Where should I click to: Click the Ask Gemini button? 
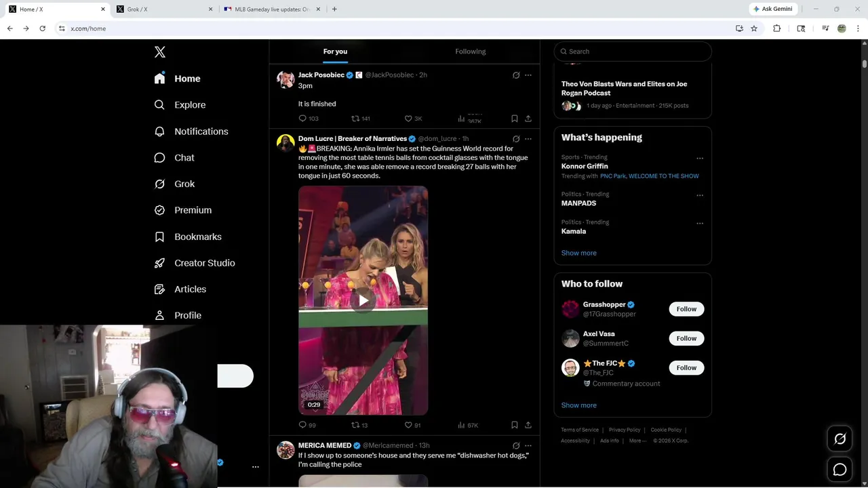(x=773, y=9)
